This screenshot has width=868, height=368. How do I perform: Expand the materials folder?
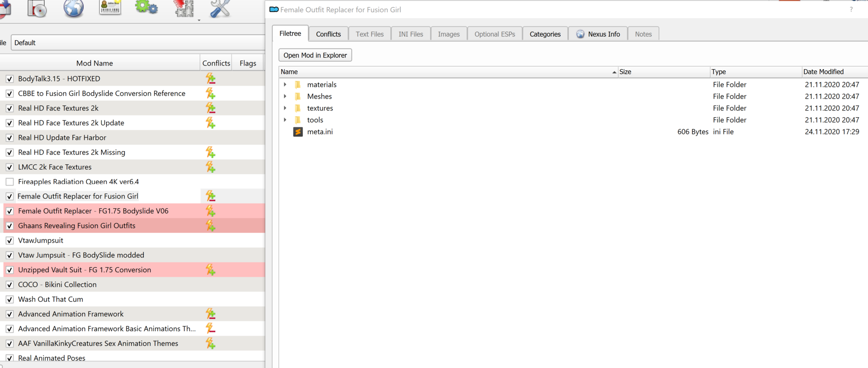[285, 85]
